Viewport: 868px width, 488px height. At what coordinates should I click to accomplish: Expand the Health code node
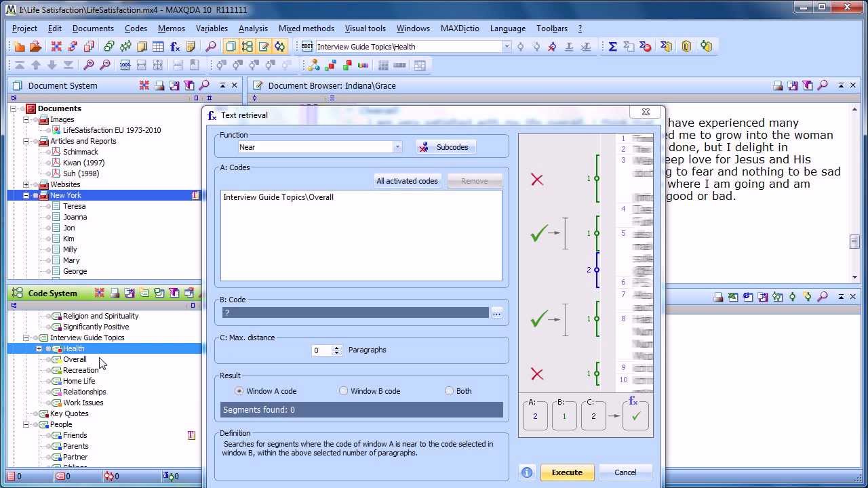39,348
